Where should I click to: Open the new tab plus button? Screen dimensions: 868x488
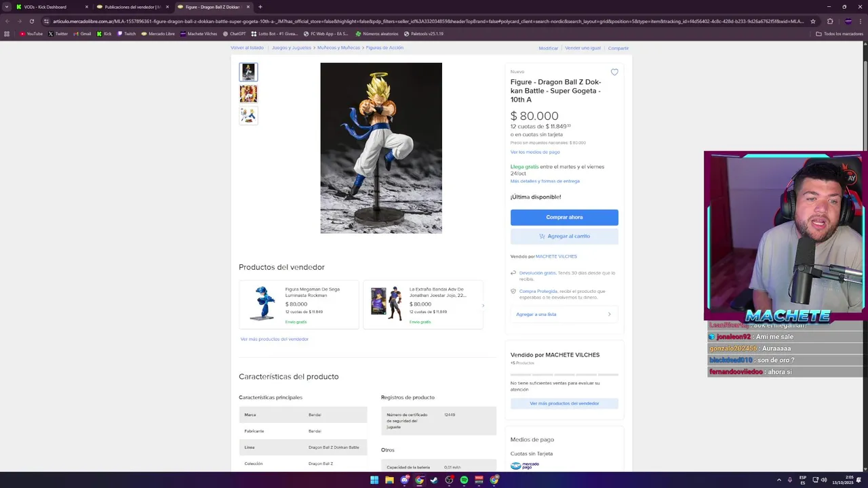click(x=260, y=7)
